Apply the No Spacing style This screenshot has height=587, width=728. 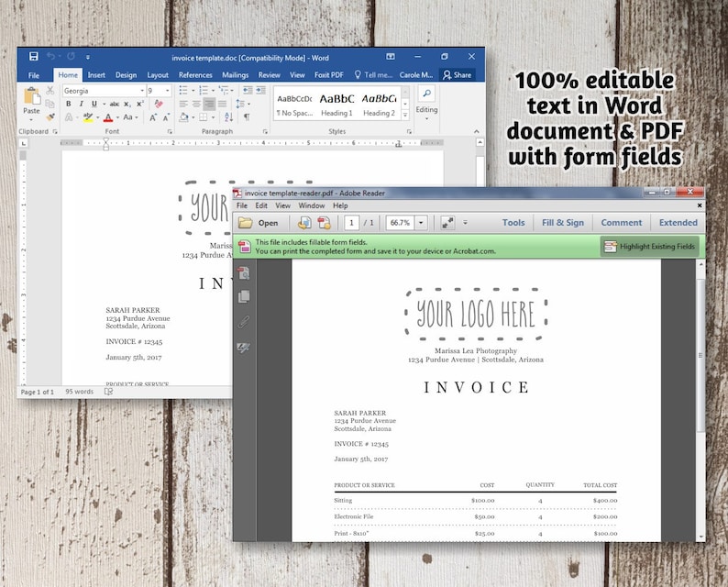tap(294, 105)
